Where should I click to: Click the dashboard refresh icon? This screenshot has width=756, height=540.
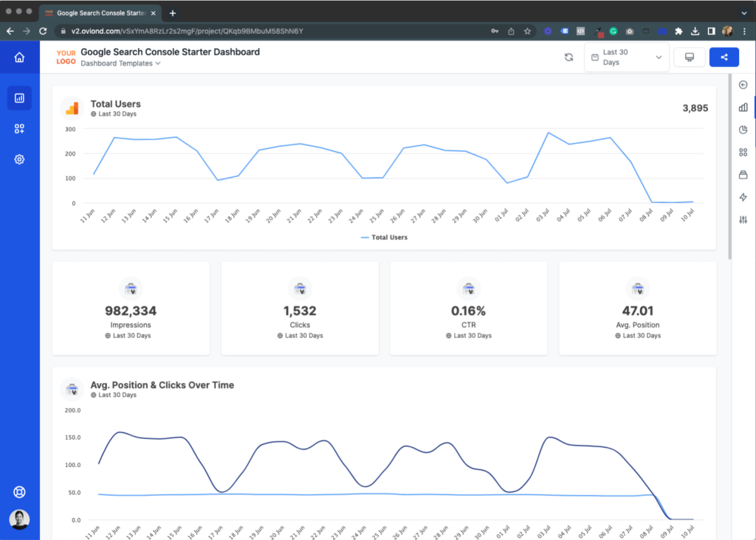point(569,58)
